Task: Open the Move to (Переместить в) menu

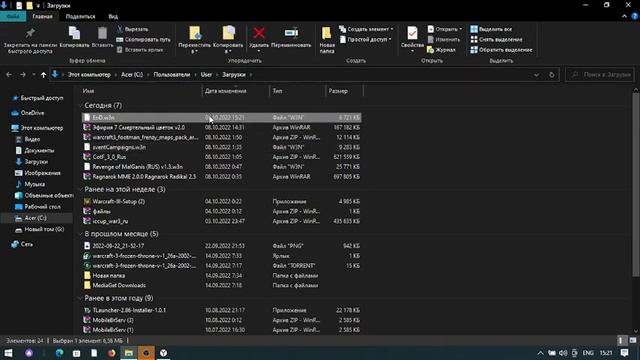Action: 195,40
